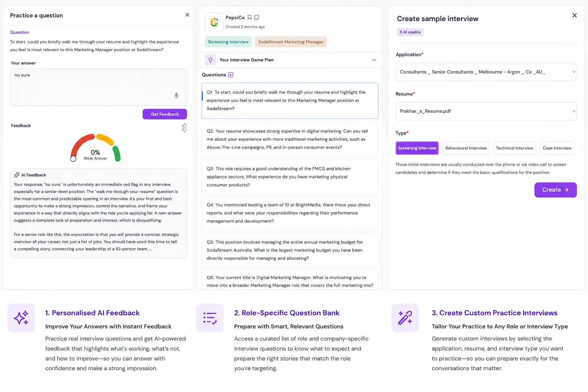Click the note icon next to PepsiCo
The image size is (588, 392).
pyautogui.click(x=257, y=17)
